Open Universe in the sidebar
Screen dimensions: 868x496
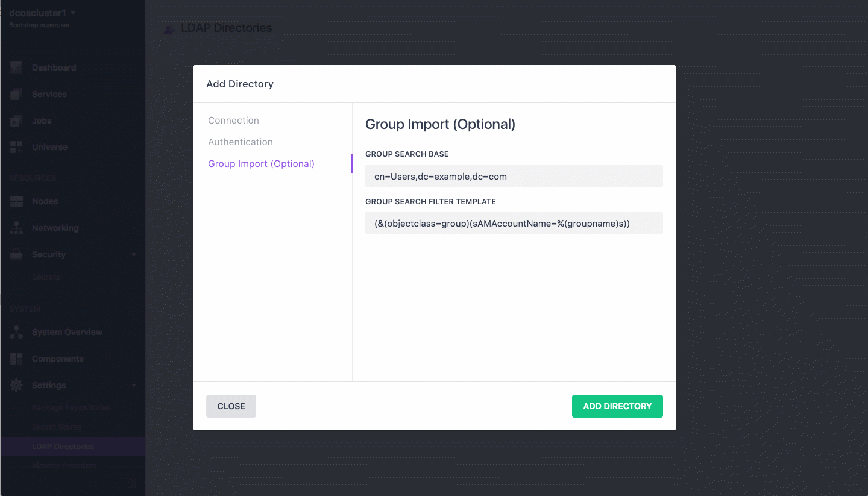coord(49,147)
